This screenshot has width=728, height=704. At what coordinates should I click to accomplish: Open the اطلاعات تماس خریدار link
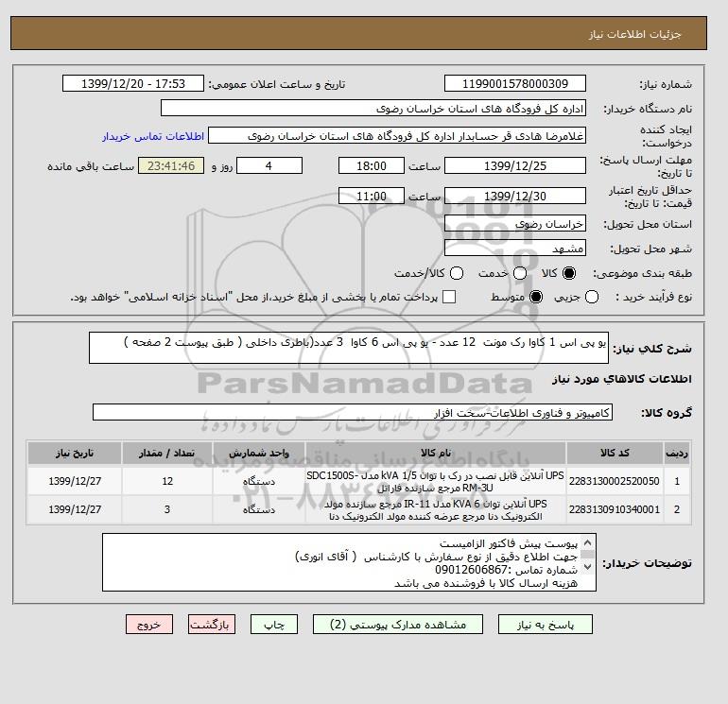tap(153, 136)
